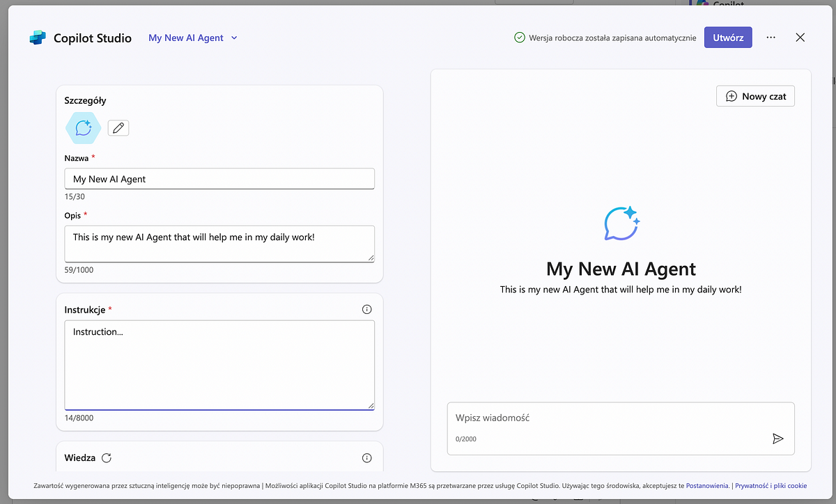
Task: Click into the Opis description box
Action: click(x=219, y=244)
